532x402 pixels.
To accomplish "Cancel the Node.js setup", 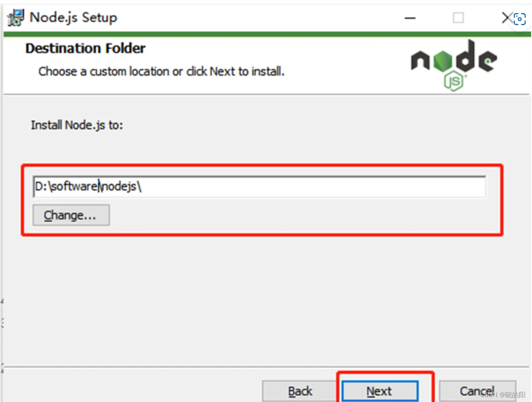I will 477,391.
